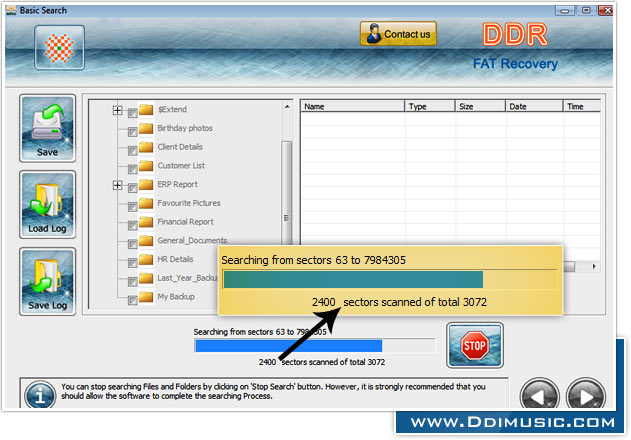Screen dimensions: 631x440
Task: Toggle the Financial Report checkbox
Action: tap(132, 225)
